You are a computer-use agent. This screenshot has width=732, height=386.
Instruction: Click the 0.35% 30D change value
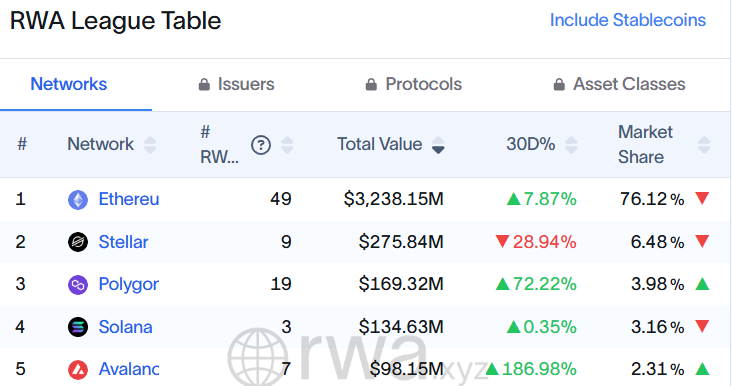pos(550,327)
